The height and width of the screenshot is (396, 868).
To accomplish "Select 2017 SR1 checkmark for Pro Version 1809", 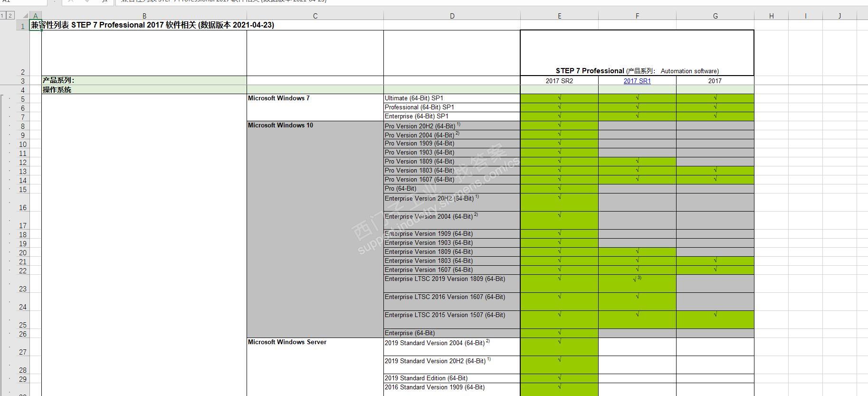I will tap(637, 162).
